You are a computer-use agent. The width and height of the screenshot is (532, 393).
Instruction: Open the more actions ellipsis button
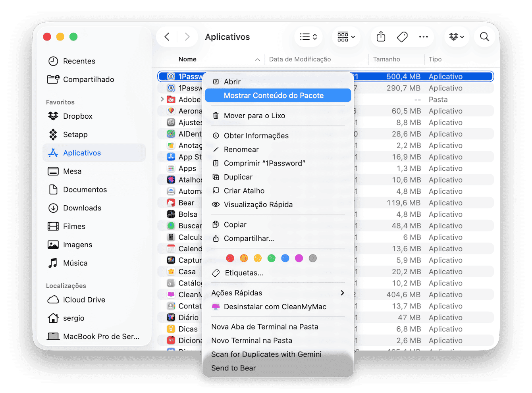click(x=424, y=37)
